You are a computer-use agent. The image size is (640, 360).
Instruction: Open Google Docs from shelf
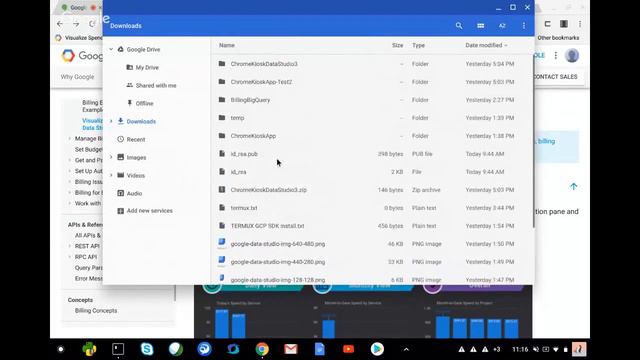320,349
